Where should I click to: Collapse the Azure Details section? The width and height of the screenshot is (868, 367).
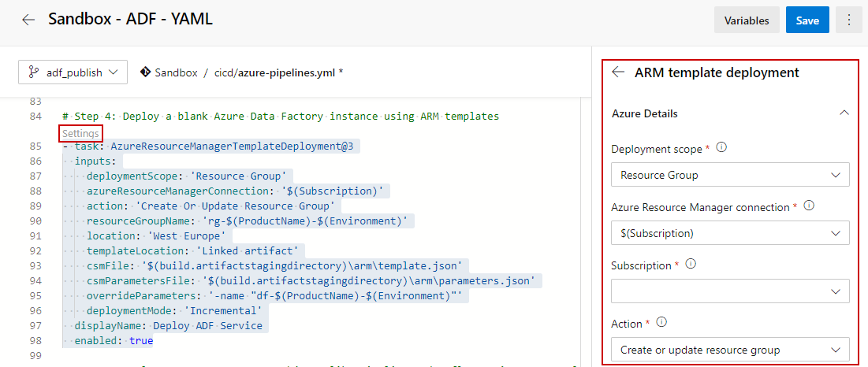(844, 113)
